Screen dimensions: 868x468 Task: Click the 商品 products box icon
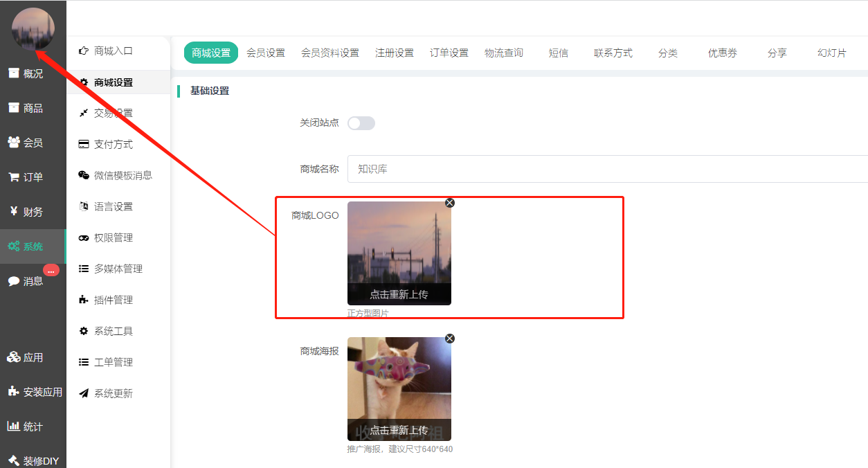(x=14, y=108)
